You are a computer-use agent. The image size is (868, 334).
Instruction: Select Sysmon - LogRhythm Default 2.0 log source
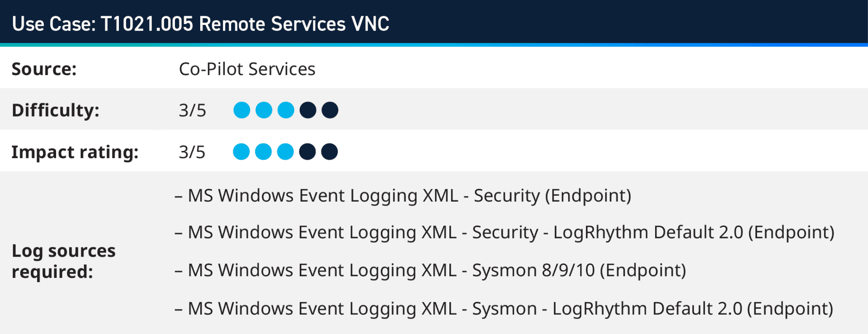[509, 309]
